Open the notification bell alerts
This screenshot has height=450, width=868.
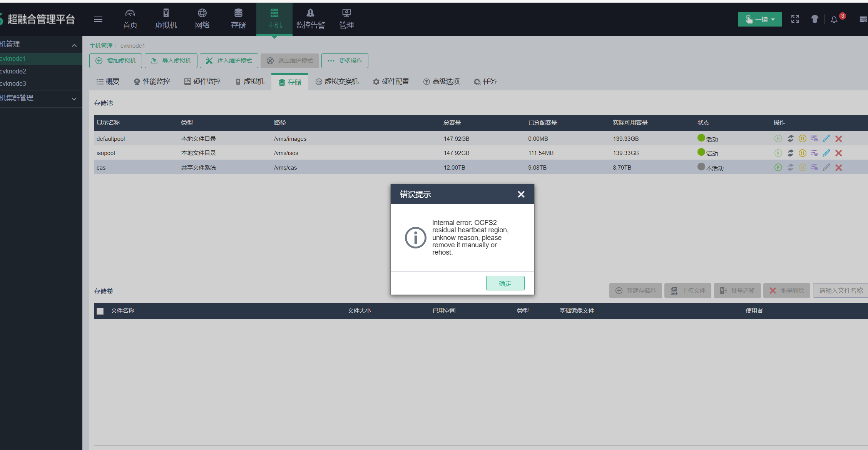[x=834, y=19]
